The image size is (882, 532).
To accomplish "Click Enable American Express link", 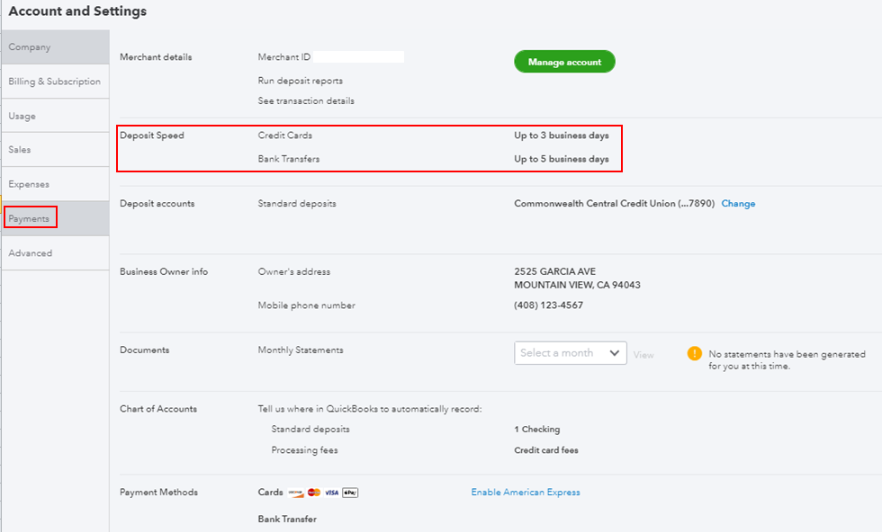I will (525, 492).
